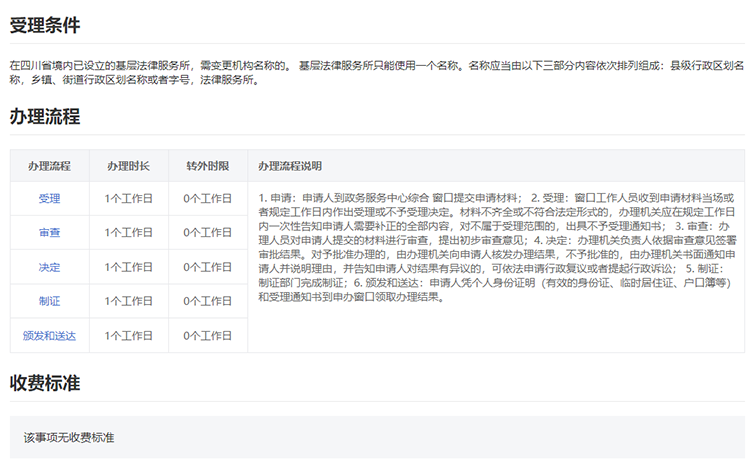Open the 审查 step link

tap(49, 232)
